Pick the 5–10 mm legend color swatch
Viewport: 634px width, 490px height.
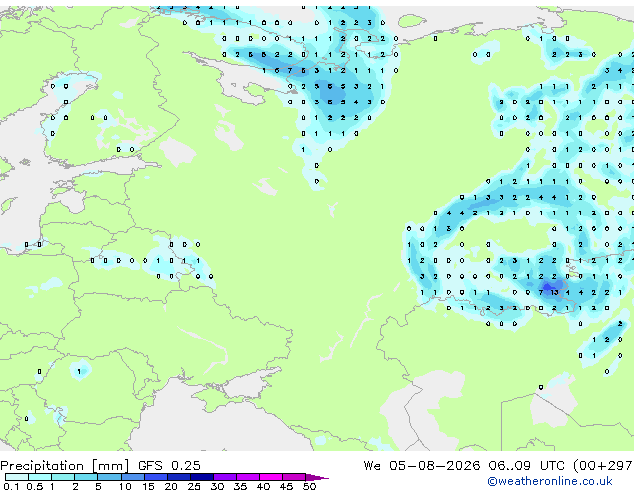(x=109, y=477)
